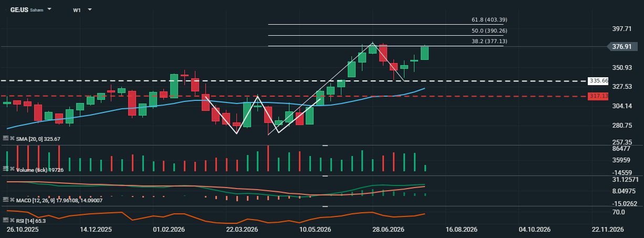Click the W1 timeframe label

[77, 9]
